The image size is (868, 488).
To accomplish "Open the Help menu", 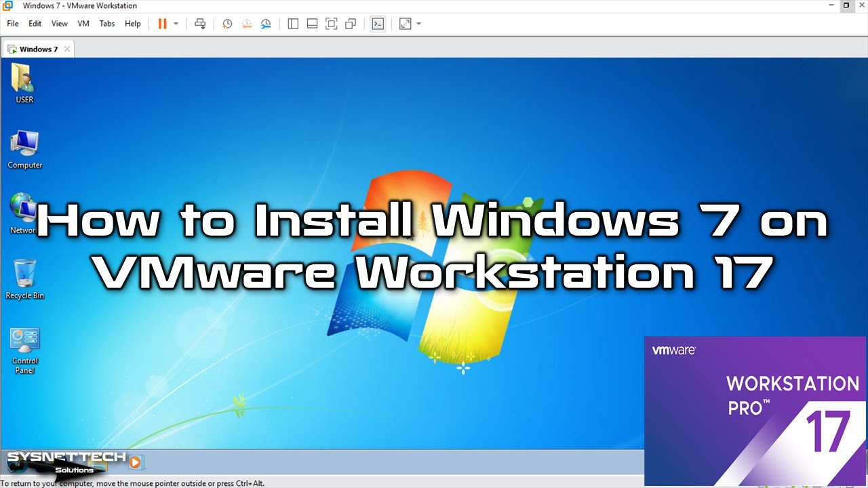I will (x=133, y=24).
